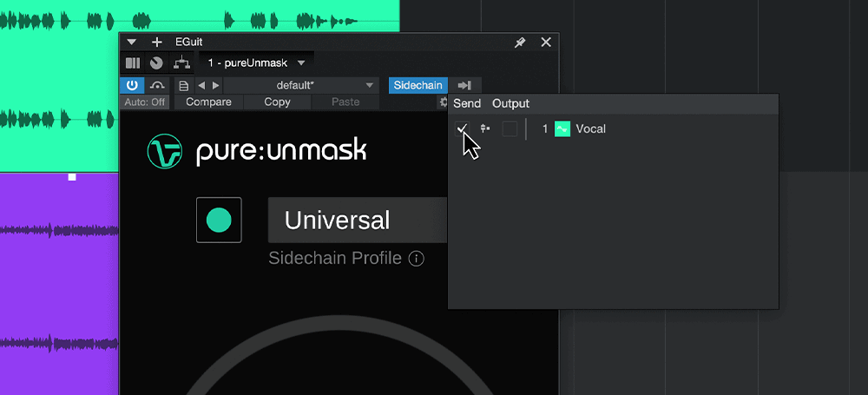Close the EGuit plugin window
The width and height of the screenshot is (868, 395).
click(546, 42)
